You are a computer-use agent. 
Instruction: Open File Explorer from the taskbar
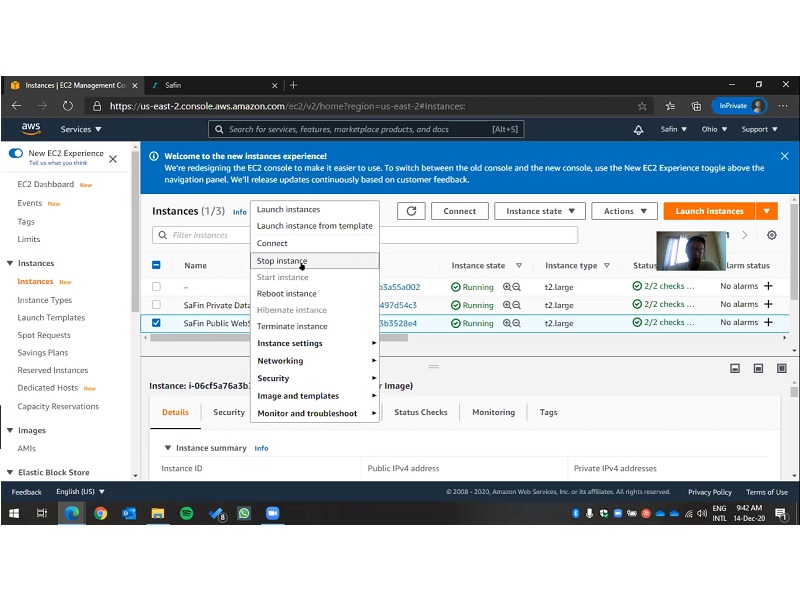158,513
